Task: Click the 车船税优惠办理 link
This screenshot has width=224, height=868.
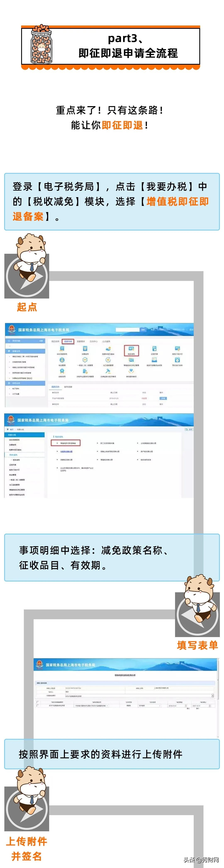Action: (66, 452)
